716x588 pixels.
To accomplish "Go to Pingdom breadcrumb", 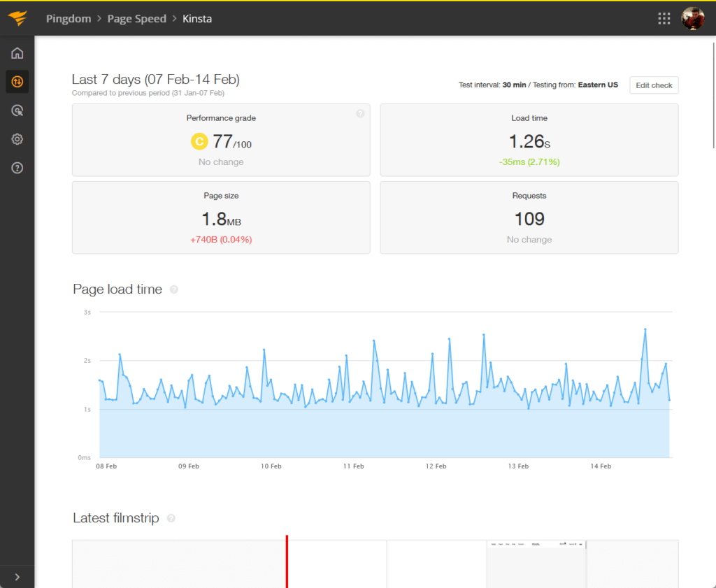I will point(69,19).
